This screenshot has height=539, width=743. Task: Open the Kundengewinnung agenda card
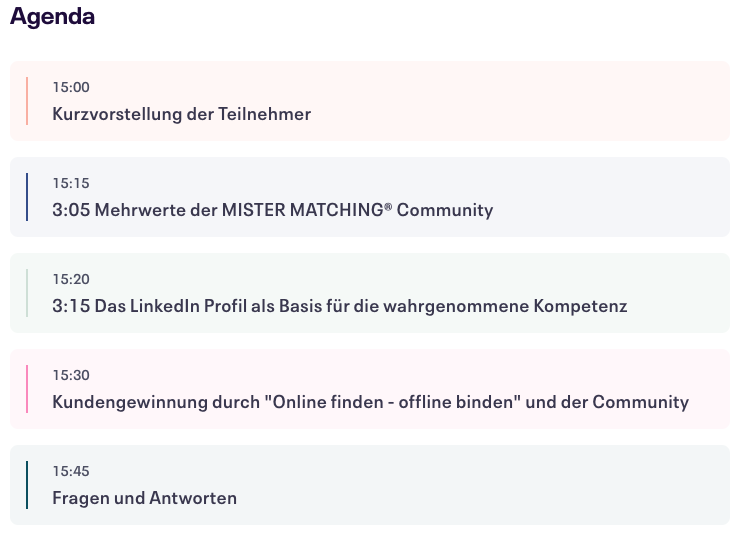[x=370, y=389]
